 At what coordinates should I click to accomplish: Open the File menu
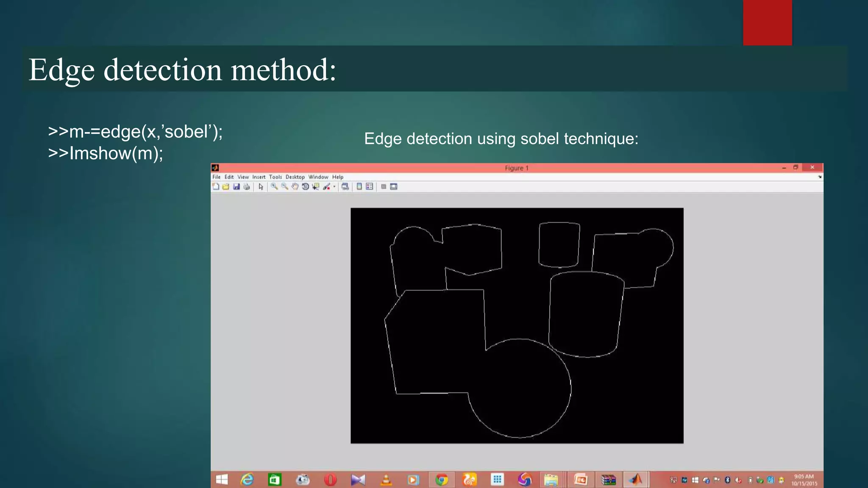tap(217, 177)
